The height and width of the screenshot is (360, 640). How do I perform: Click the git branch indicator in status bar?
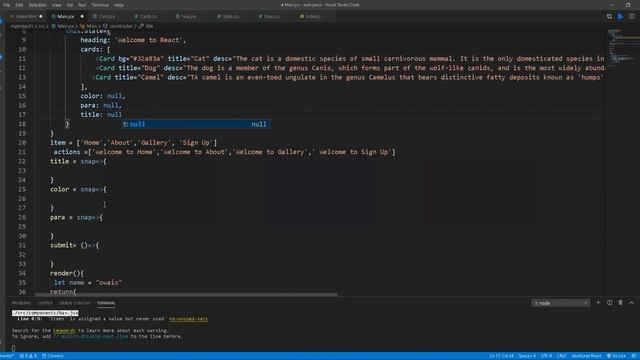click(x=7, y=356)
